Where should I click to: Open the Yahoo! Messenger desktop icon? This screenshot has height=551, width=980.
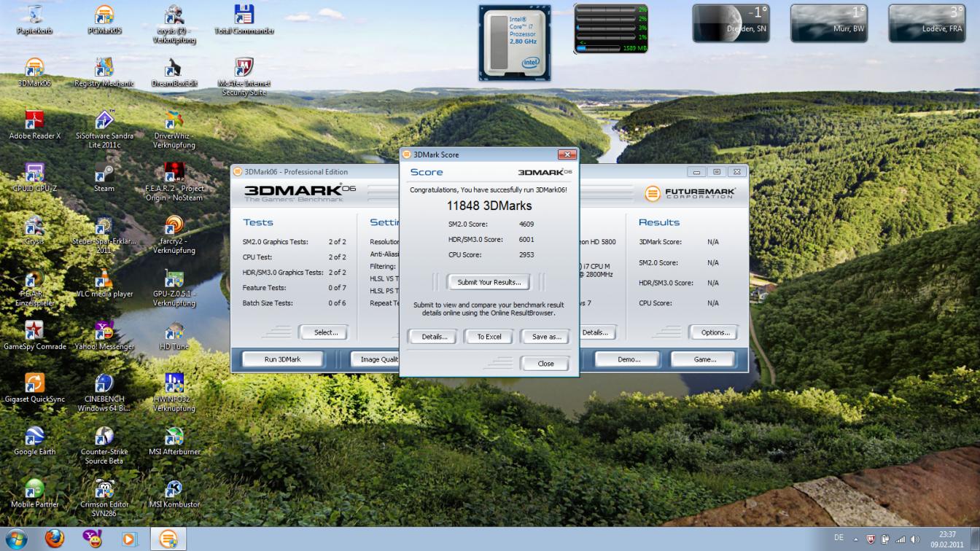click(104, 335)
